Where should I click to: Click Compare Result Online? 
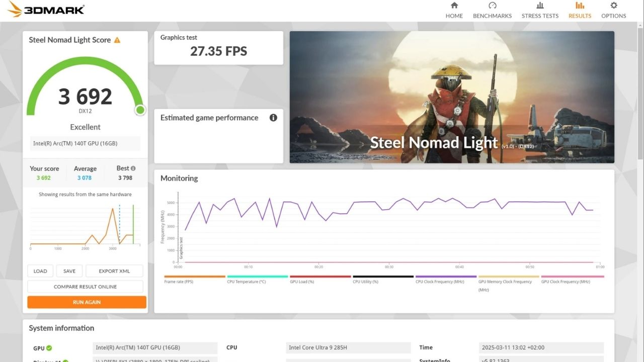pyautogui.click(x=85, y=287)
